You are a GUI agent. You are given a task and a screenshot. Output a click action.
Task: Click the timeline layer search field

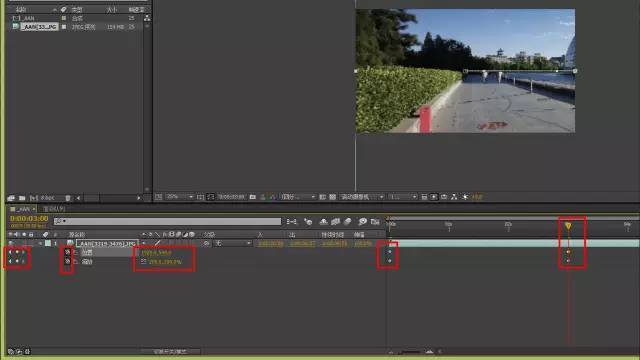167,221
